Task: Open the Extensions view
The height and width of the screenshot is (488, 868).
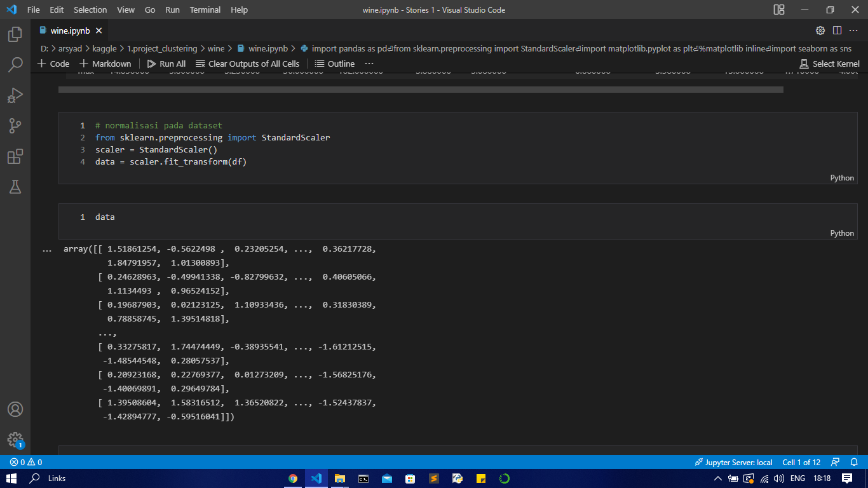Action: (15, 156)
